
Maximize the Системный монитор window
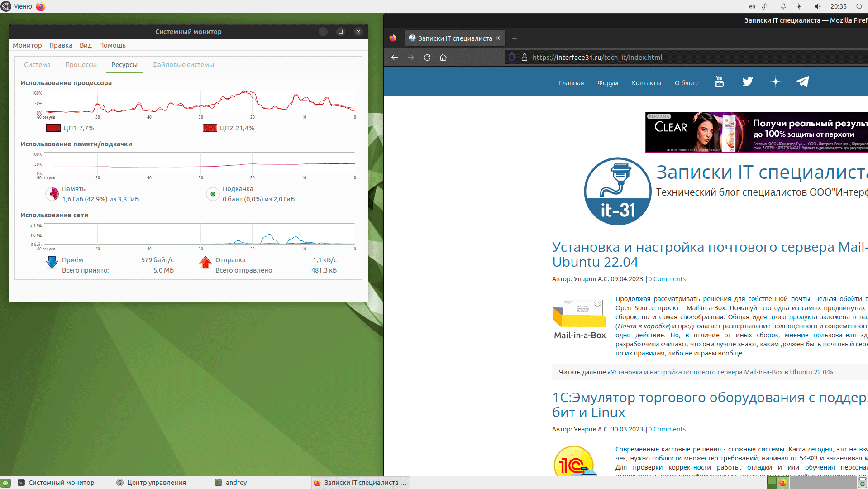(341, 32)
